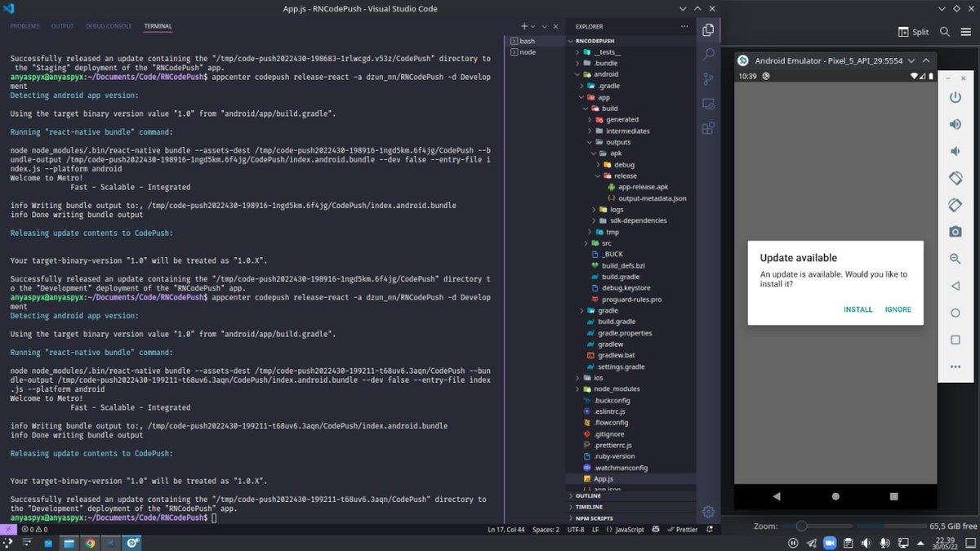Click the emulator toolbar back triangle
Viewport: 980px width, 551px height.
(955, 287)
